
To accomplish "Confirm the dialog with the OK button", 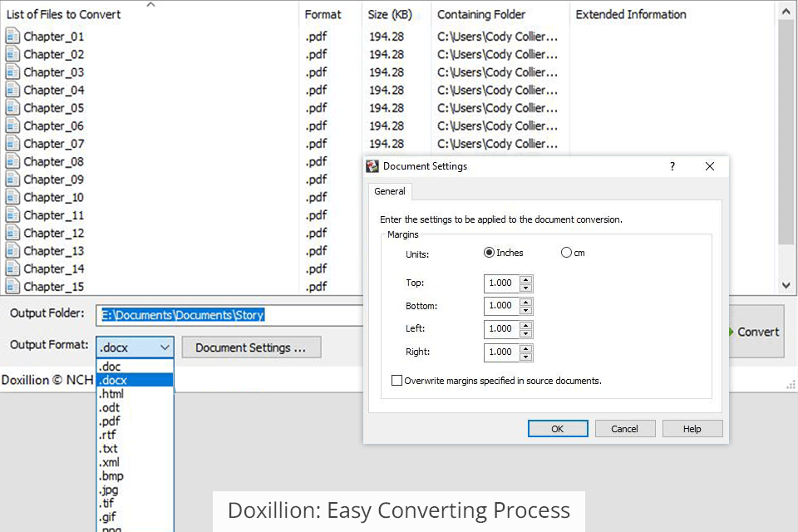I will 558,429.
